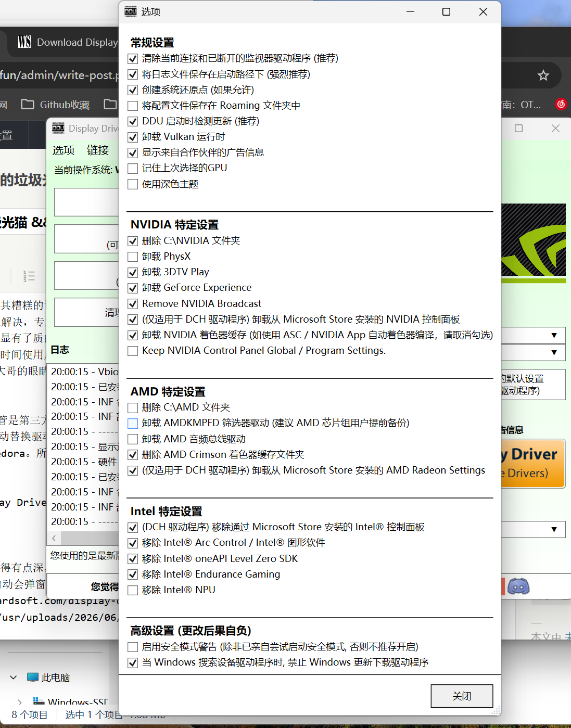Click the '8 个项目' status bar text
571x728 pixels.
[x=30, y=714]
